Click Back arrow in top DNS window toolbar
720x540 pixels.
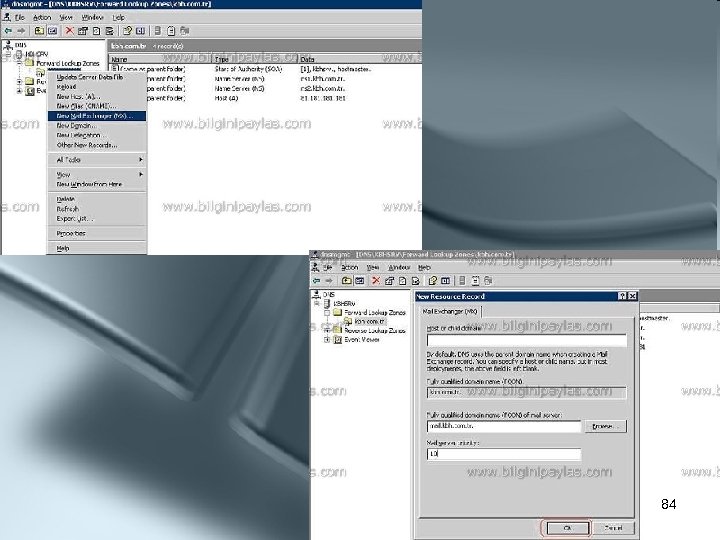tap(8, 31)
